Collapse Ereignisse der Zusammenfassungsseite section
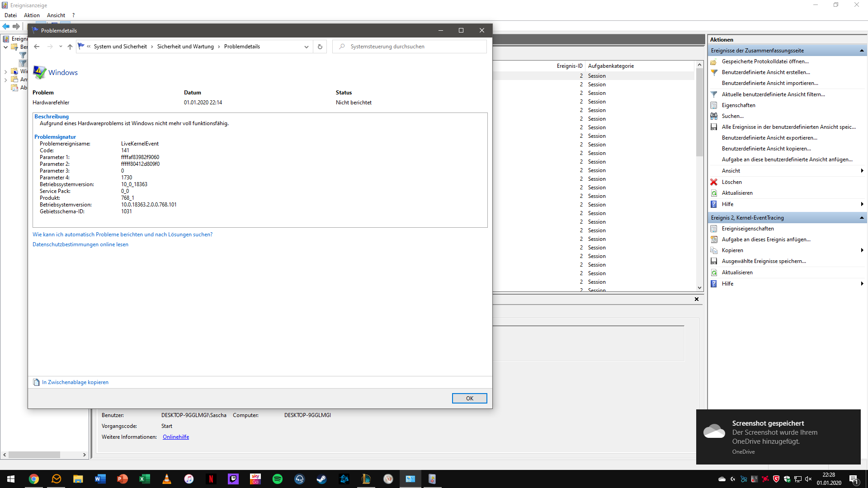The image size is (868, 488). coord(862,51)
